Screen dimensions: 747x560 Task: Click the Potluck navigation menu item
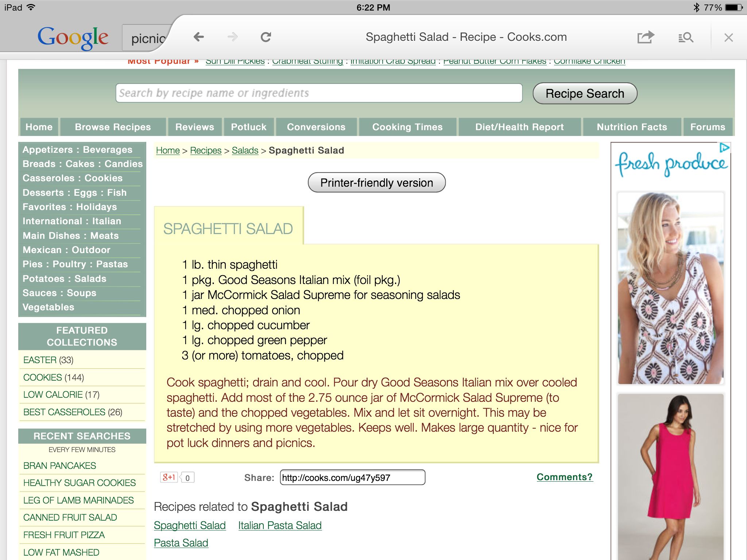248,127
